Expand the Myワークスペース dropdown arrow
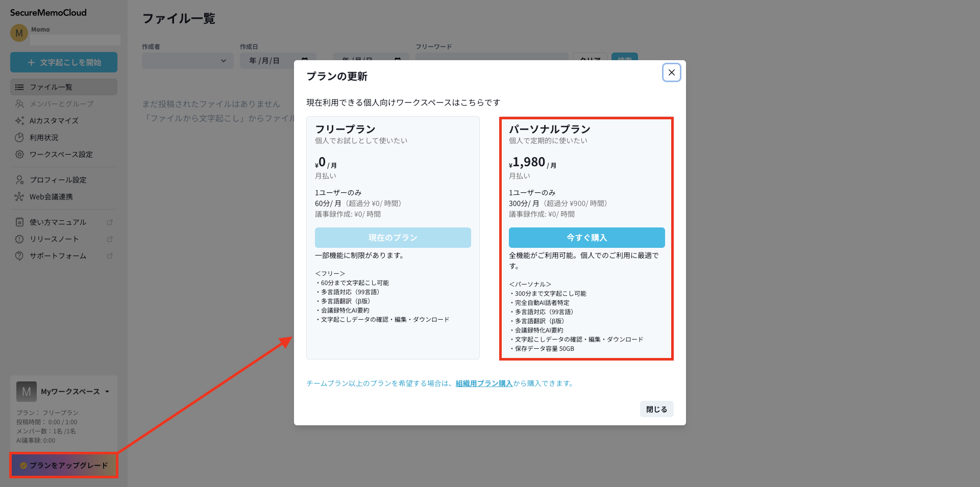Viewport: 980px width, 487px height. (107, 392)
